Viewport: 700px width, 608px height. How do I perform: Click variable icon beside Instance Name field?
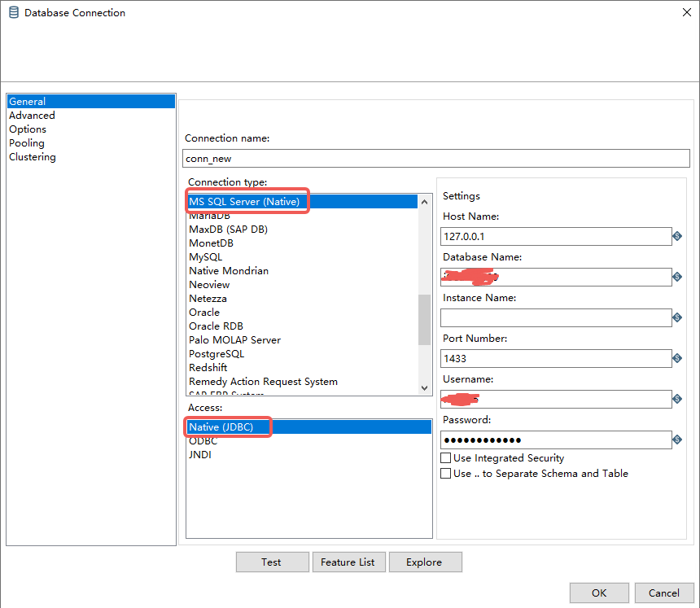[676, 317]
